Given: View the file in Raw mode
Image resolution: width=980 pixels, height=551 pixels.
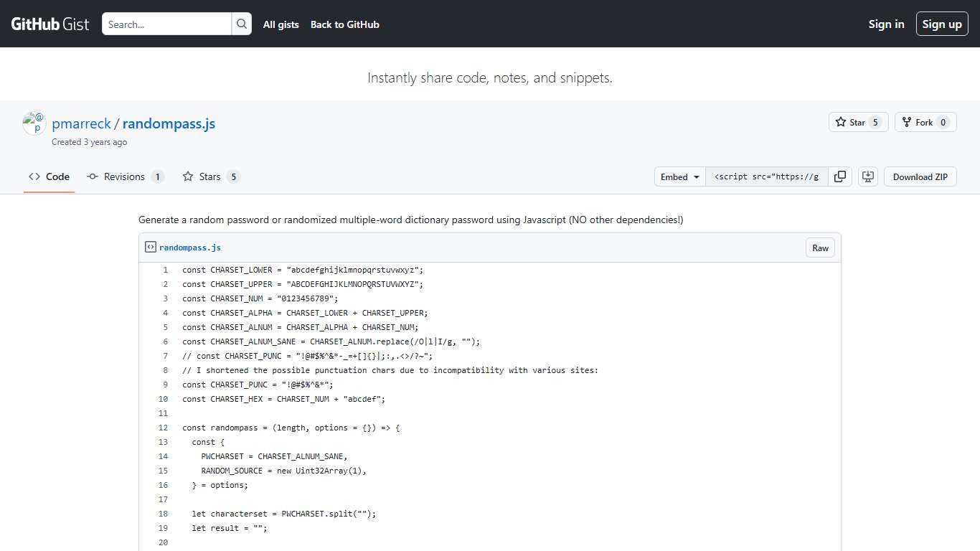Looking at the screenshot, I should pos(820,247).
